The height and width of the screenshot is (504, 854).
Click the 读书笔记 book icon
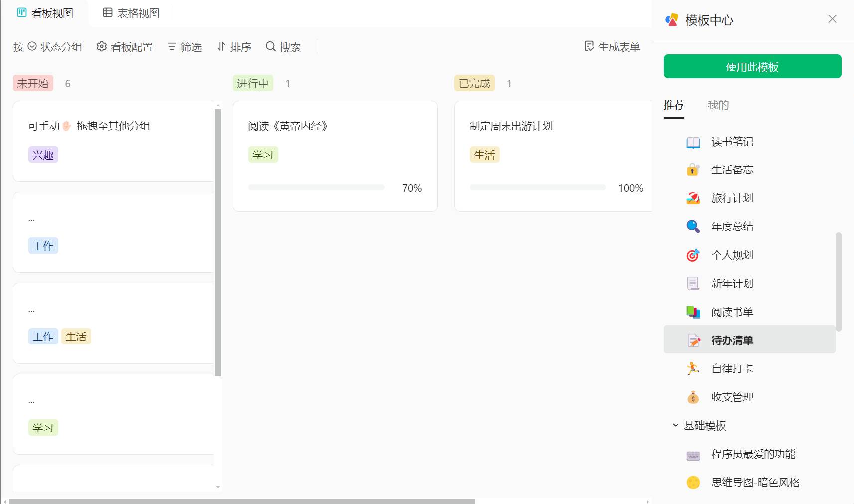(x=693, y=142)
